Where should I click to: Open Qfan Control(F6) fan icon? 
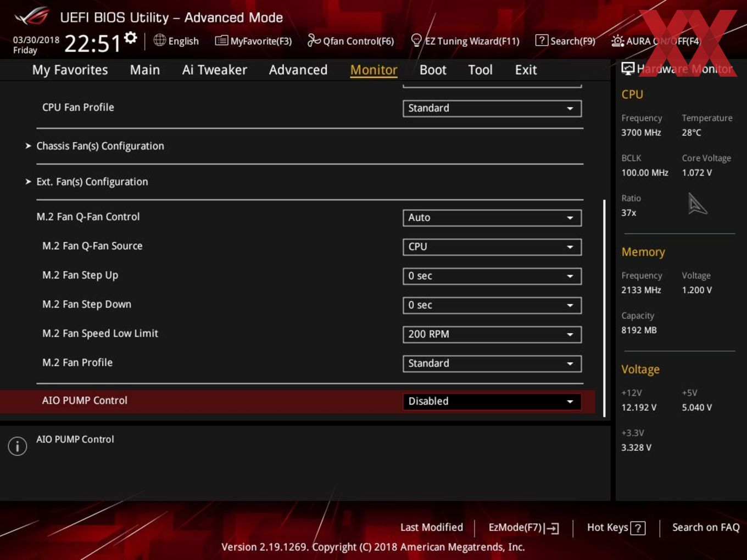pyautogui.click(x=314, y=40)
